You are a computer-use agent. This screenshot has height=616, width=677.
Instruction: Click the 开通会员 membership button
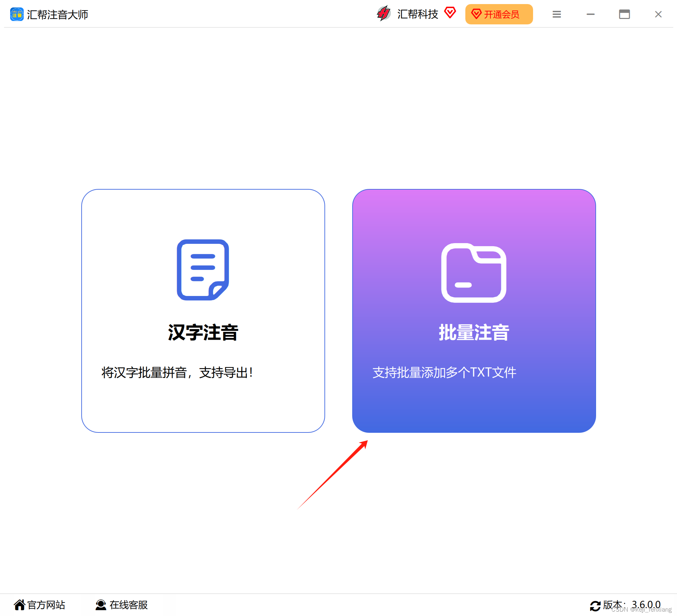point(499,14)
